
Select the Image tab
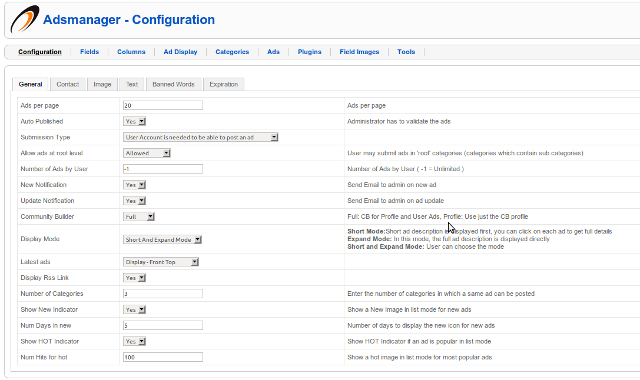(102, 84)
